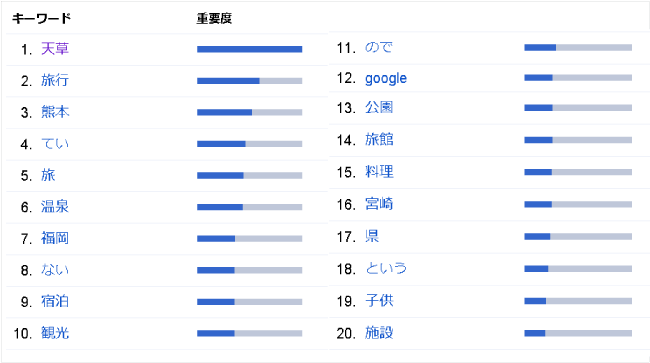Select the 旅館 keyword link
The width and height of the screenshot is (650, 363).
click(x=379, y=140)
